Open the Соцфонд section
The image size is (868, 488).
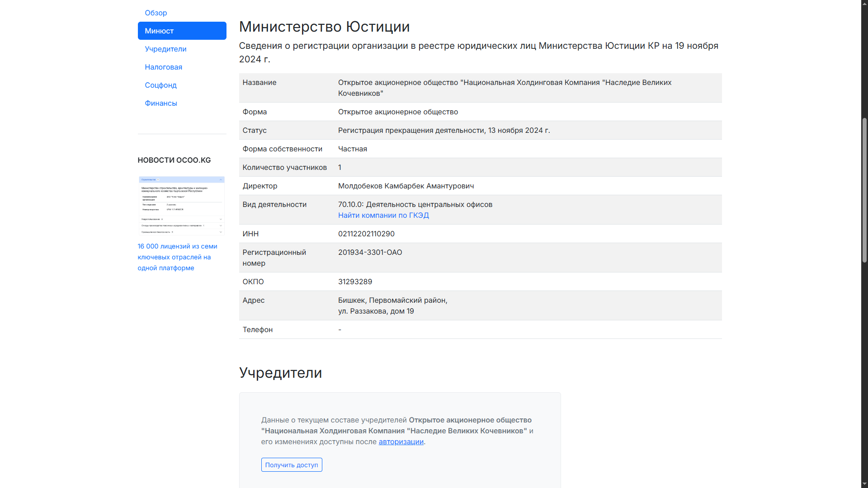click(x=161, y=85)
